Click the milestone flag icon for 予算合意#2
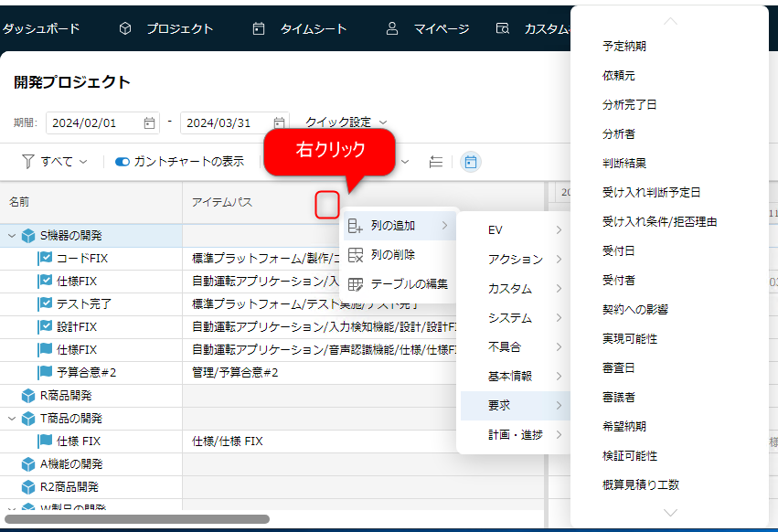The image size is (778, 532). [x=45, y=373]
